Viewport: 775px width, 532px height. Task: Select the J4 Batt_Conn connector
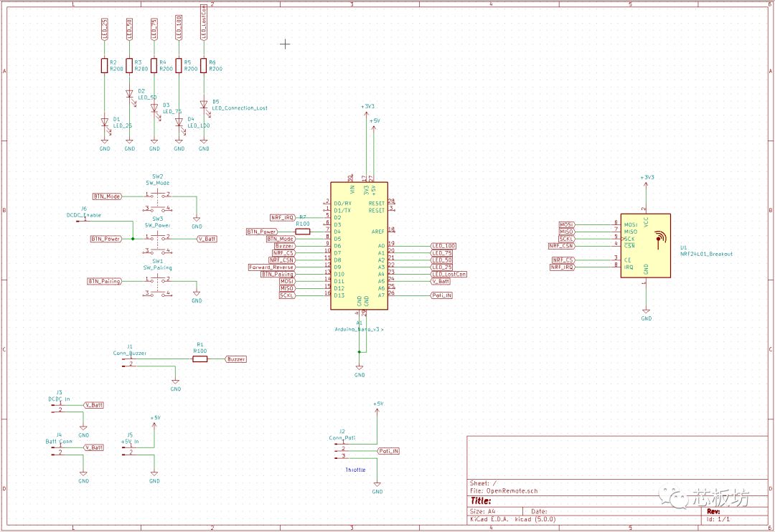click(57, 450)
